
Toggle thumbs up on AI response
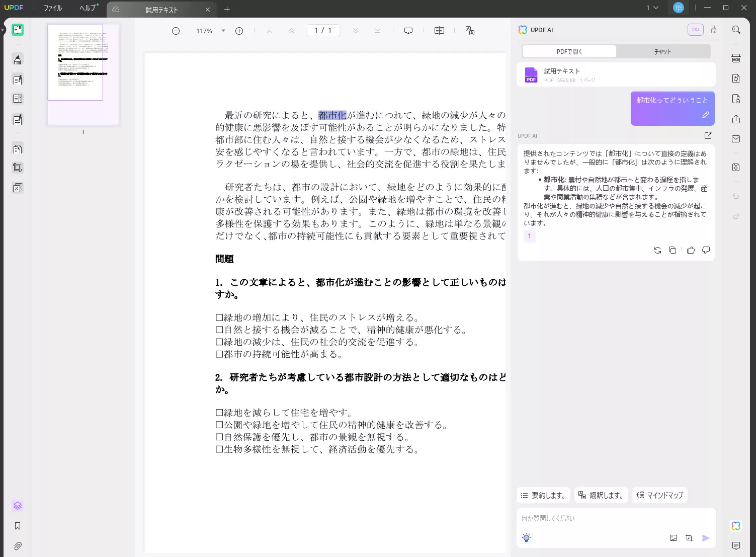(691, 250)
